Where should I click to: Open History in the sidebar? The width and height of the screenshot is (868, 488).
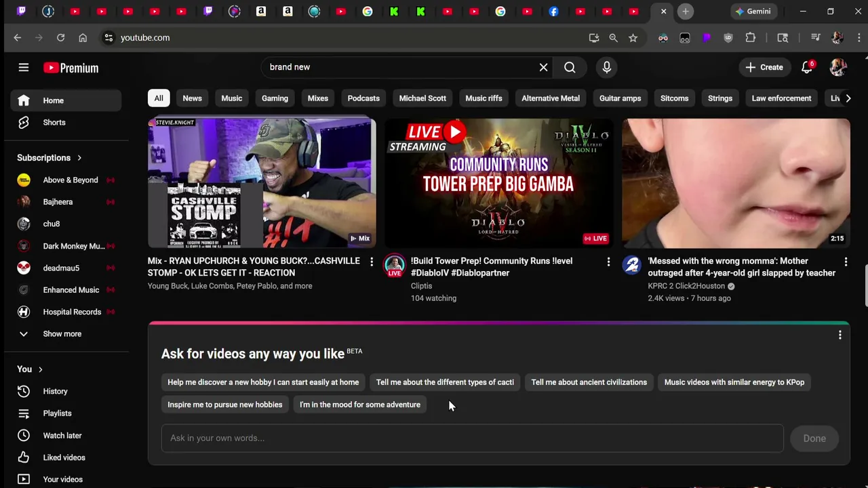click(x=66, y=391)
